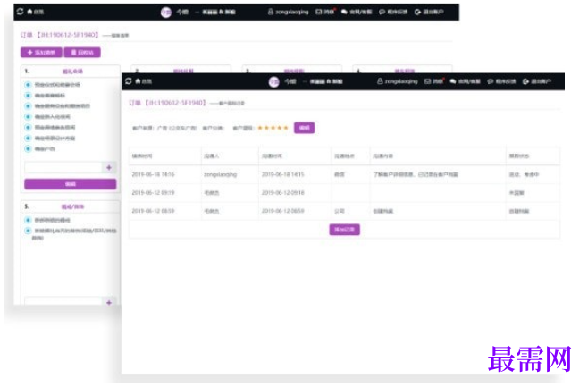This screenshot has height=387, width=588.
Task: Click the purple trash-icon button under the order title
Action: pyautogui.click(x=82, y=53)
